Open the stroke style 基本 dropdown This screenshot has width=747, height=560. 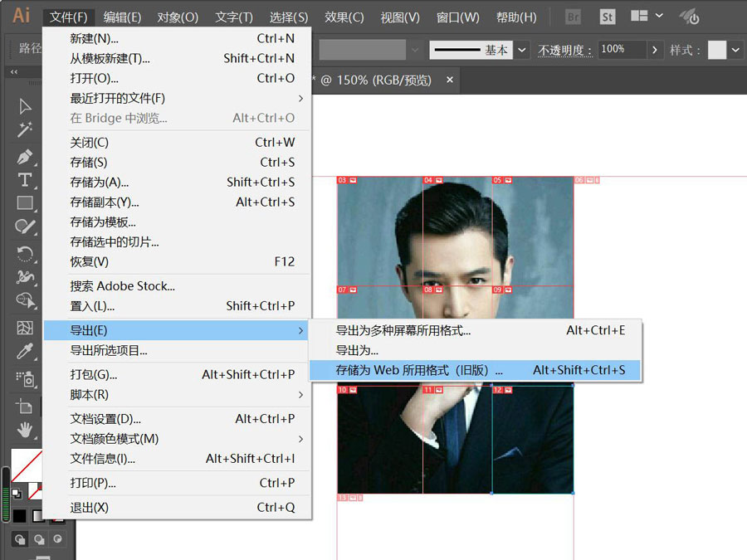(522, 50)
